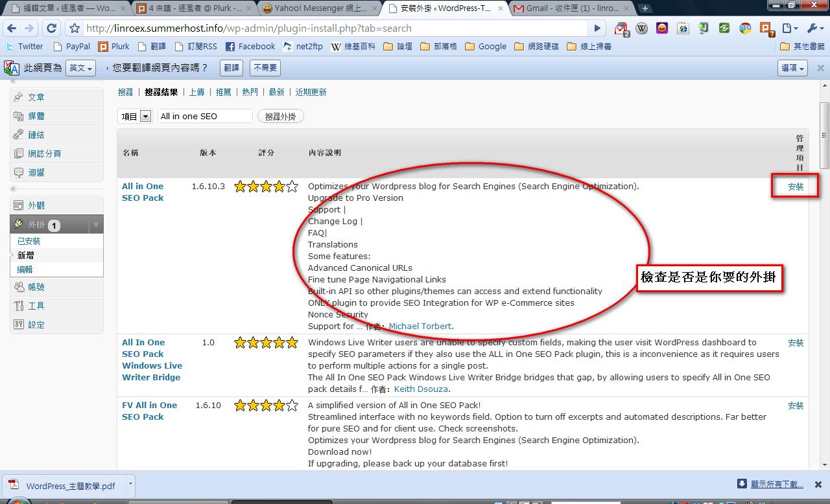Click the Wikipedia extension icon

pos(641,29)
